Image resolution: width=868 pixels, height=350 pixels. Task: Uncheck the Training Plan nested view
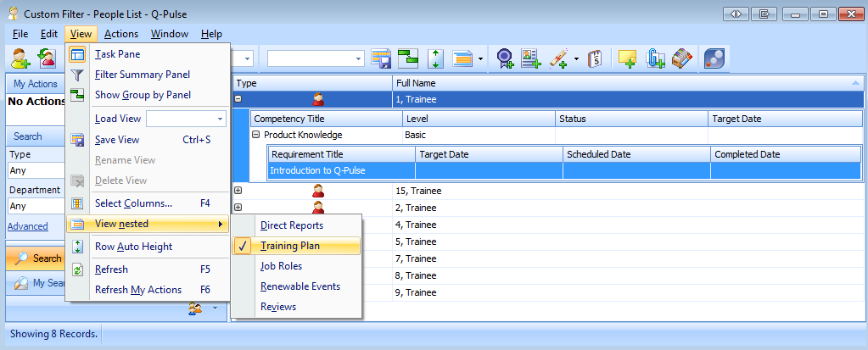pyautogui.click(x=296, y=246)
